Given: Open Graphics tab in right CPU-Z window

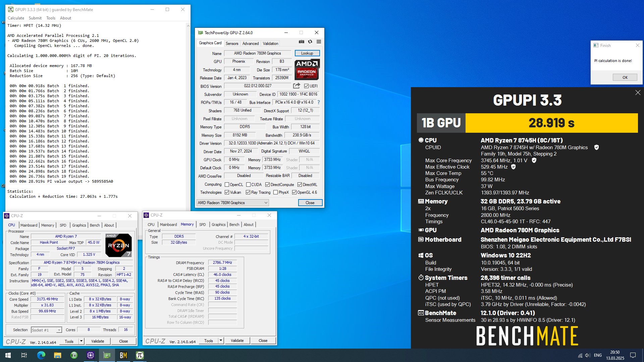Looking at the screenshot, I should pyautogui.click(x=219, y=225).
